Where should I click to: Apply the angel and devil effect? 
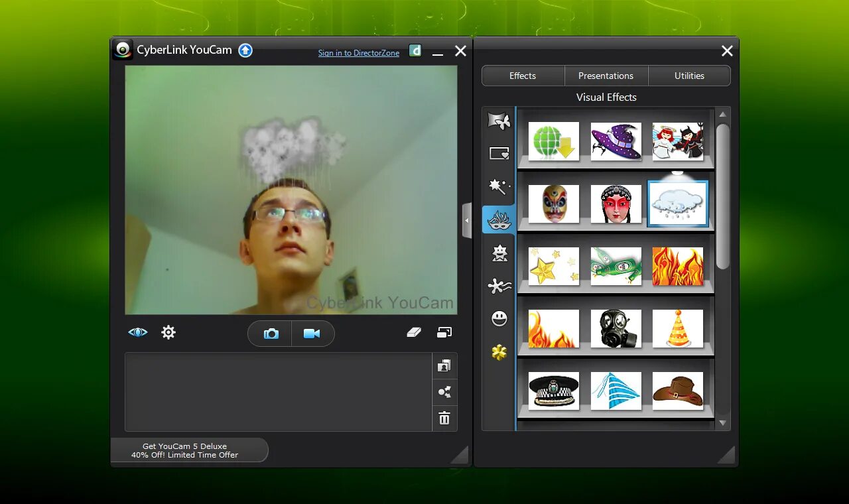(x=678, y=141)
